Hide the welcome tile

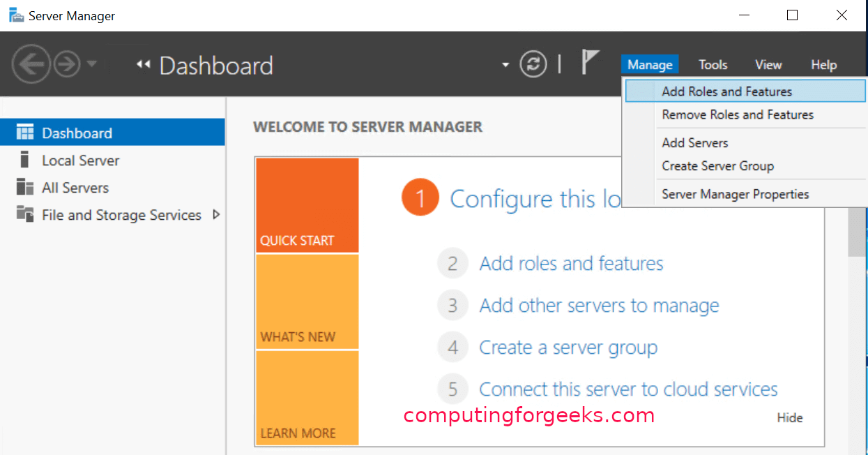[x=790, y=417]
